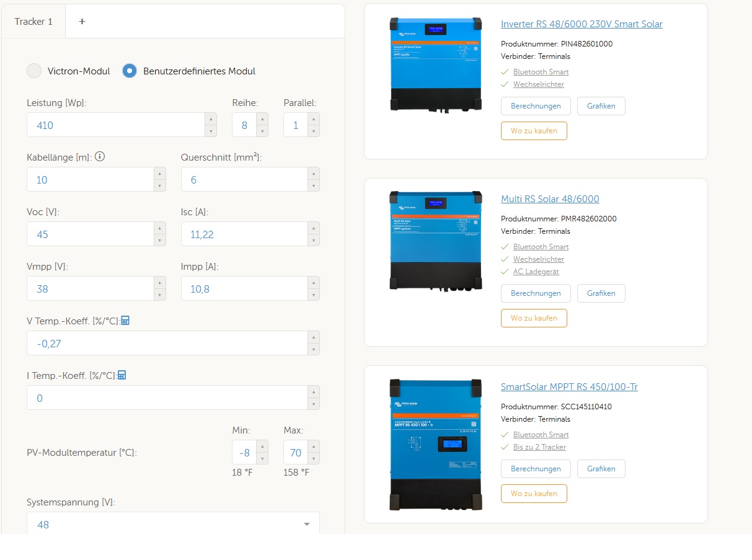The image size is (752, 560).
Task: Open Wechselrichter link under Multi RS Solar
Action: coord(539,259)
